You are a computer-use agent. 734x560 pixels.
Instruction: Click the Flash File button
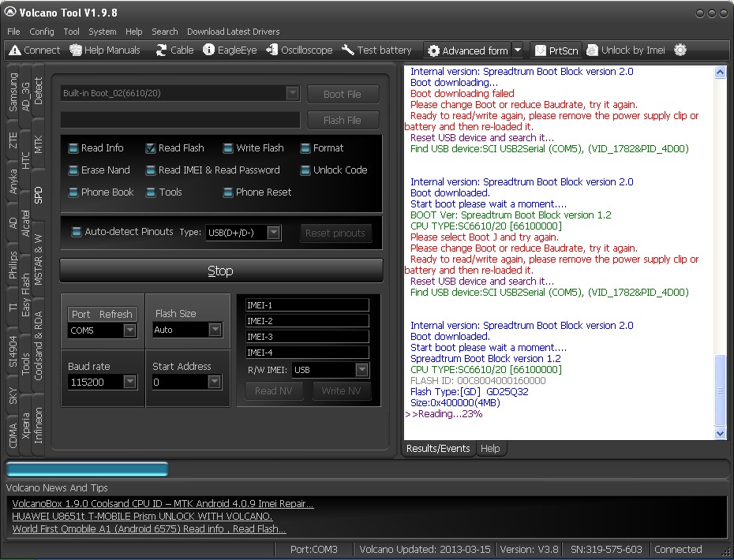(x=343, y=120)
